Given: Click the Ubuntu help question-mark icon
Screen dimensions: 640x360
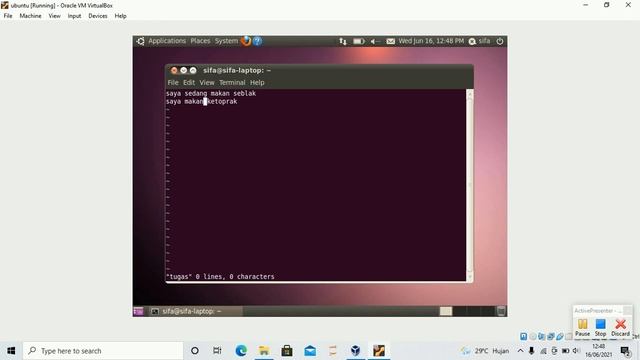Looking at the screenshot, I should point(258,41).
